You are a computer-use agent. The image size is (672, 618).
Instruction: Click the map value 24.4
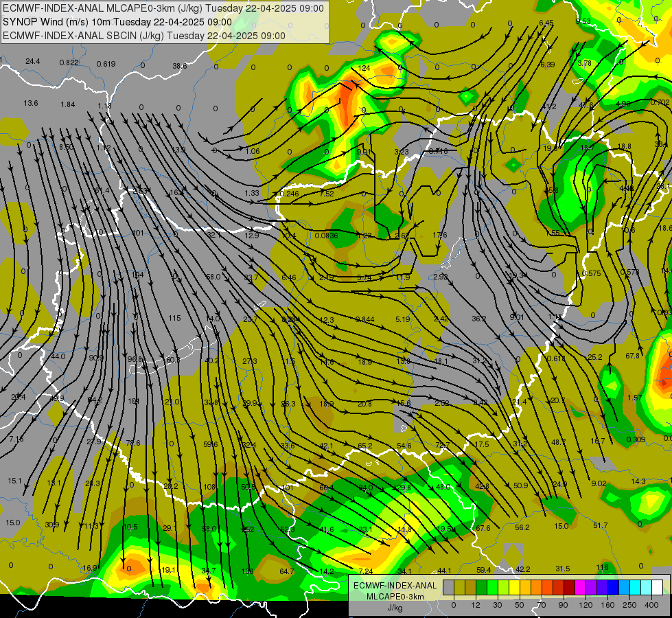[32, 61]
